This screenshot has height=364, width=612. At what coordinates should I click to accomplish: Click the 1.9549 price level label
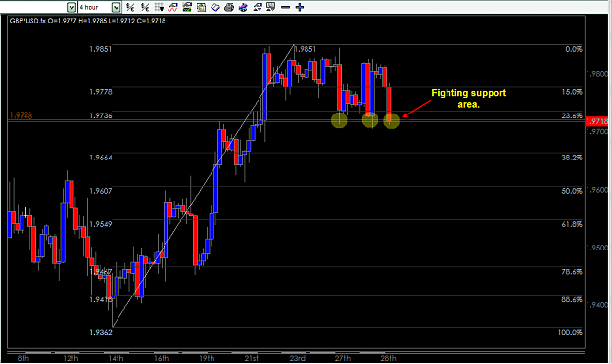(x=101, y=224)
